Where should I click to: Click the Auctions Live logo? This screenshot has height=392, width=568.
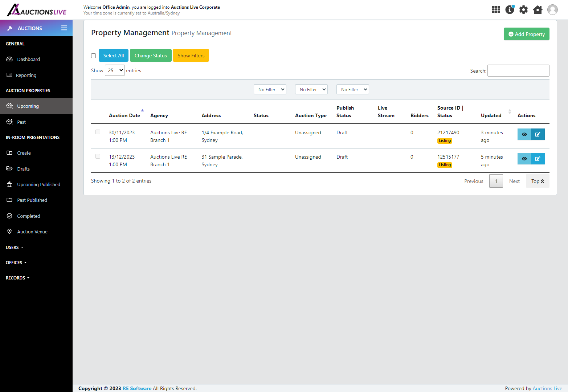click(37, 10)
